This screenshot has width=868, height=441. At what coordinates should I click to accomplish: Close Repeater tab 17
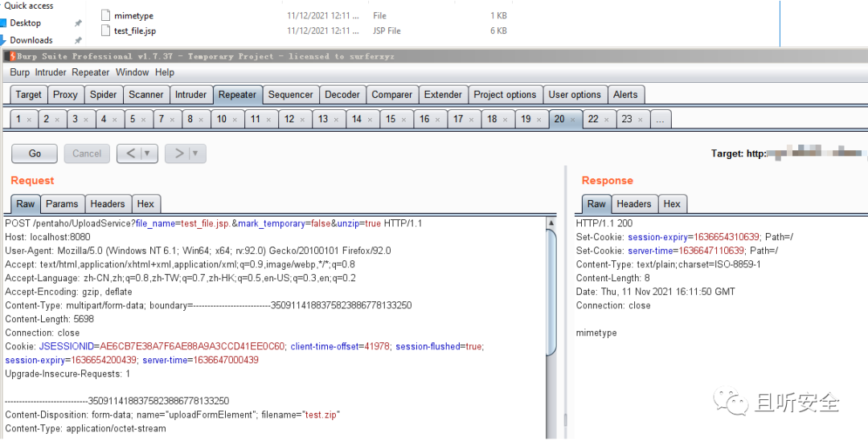(471, 120)
